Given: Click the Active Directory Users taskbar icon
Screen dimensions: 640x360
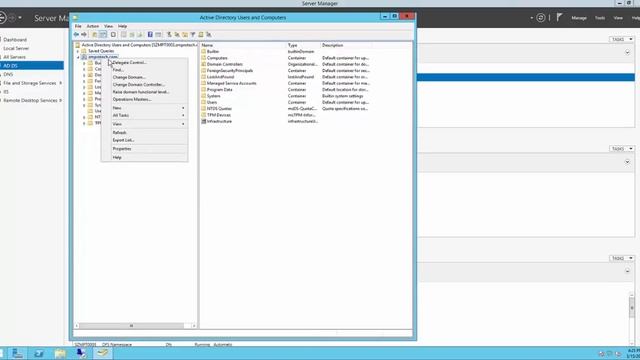Looking at the screenshot, I should pyautogui.click(x=102, y=353).
